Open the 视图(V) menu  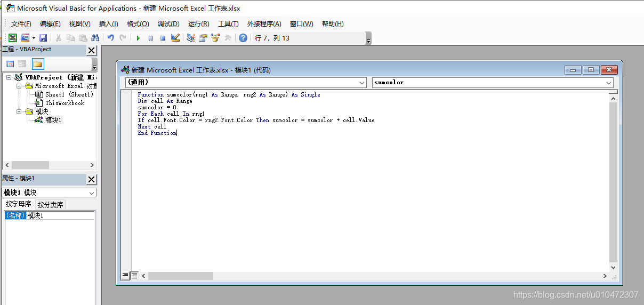pos(79,24)
